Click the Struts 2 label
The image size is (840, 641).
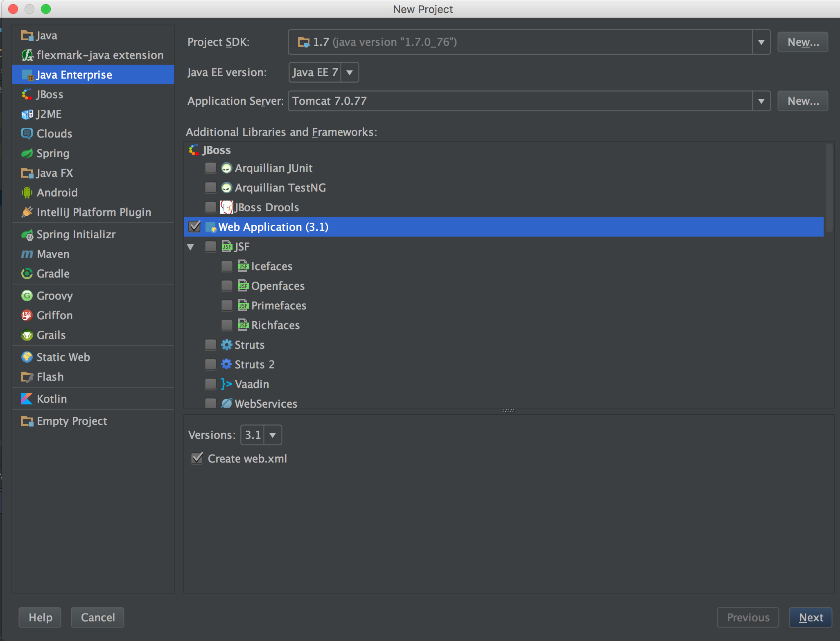(x=255, y=364)
